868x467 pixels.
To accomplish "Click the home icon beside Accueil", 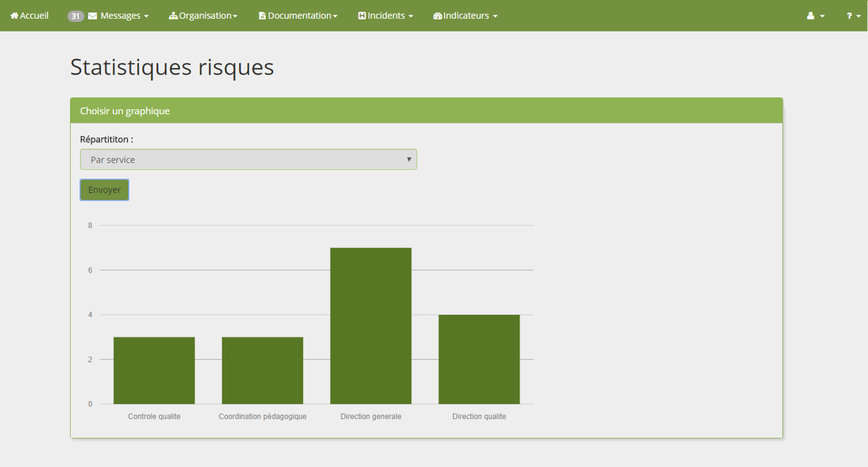I will point(14,15).
